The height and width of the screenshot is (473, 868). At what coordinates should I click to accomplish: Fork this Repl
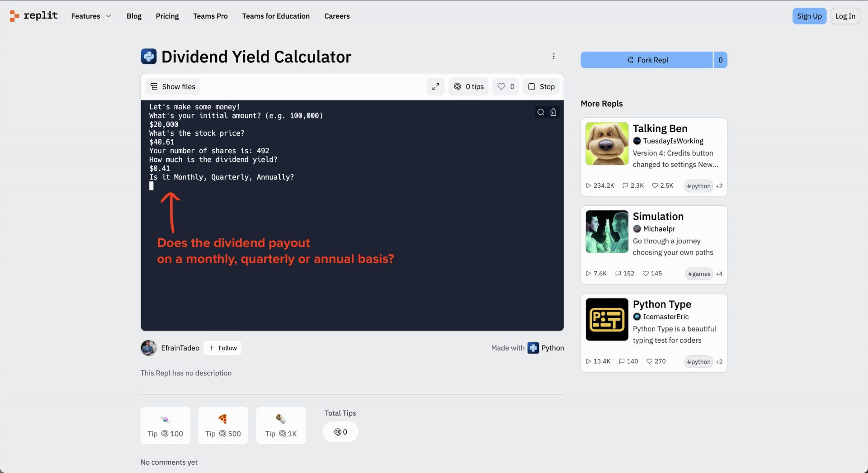(x=646, y=60)
